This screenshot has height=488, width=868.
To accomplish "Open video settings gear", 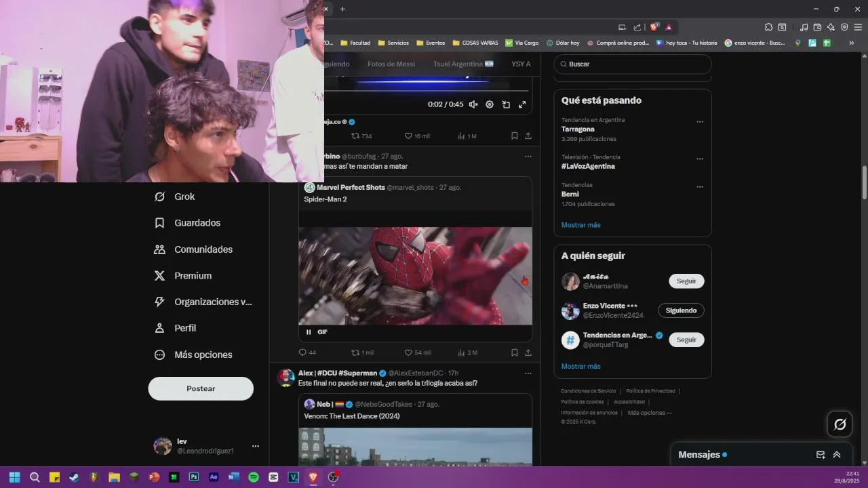I will [x=490, y=104].
